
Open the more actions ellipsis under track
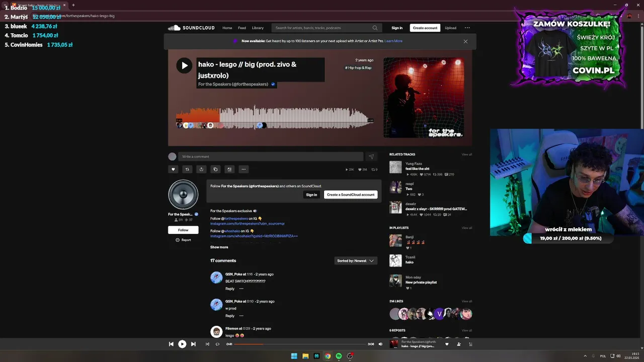click(x=244, y=169)
